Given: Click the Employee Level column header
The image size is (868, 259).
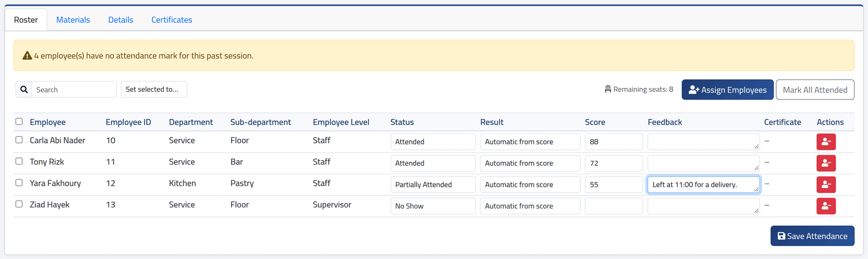Looking at the screenshot, I should (x=341, y=122).
